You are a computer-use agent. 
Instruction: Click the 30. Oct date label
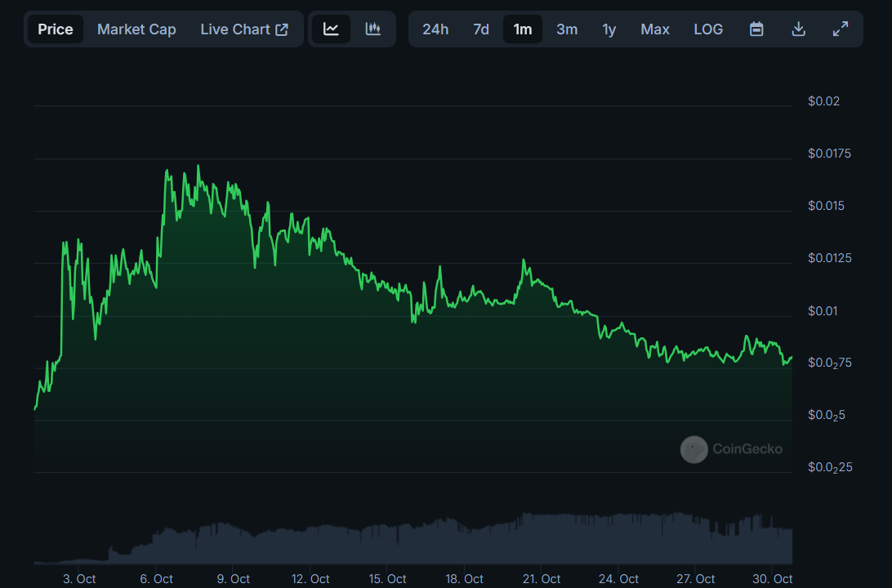pos(773,579)
